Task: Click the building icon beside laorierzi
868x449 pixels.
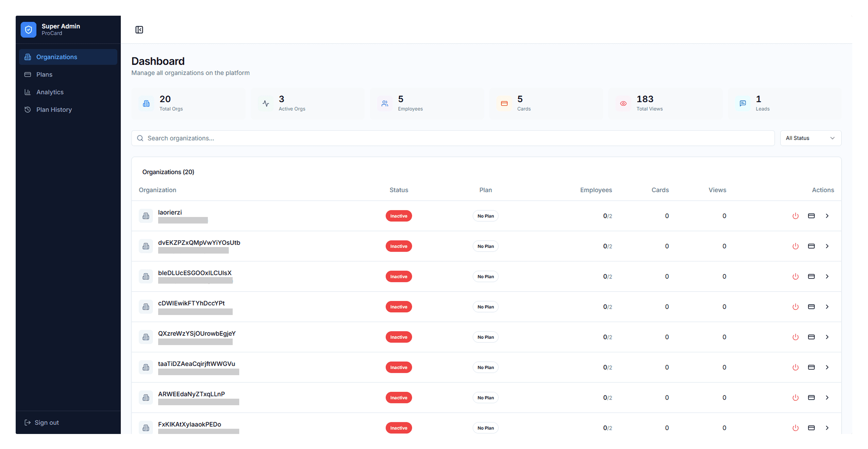Action: [146, 216]
